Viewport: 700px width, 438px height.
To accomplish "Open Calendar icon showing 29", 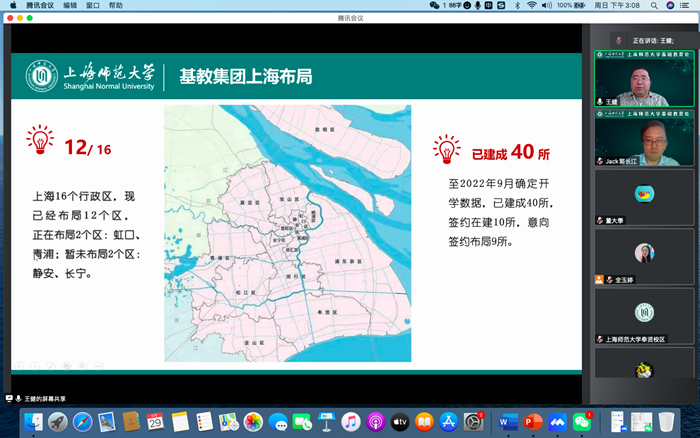I will [x=155, y=422].
